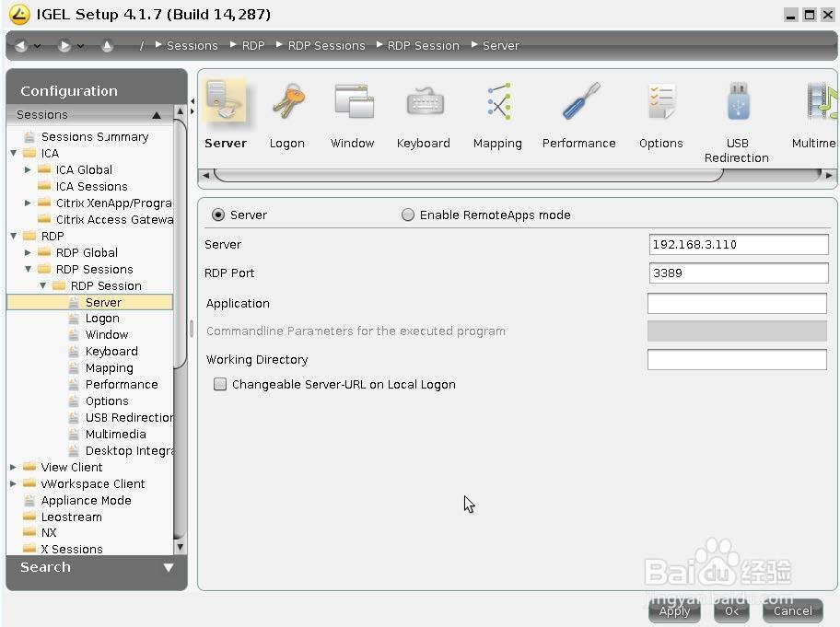Click tree scrollbar down arrow

(x=180, y=547)
